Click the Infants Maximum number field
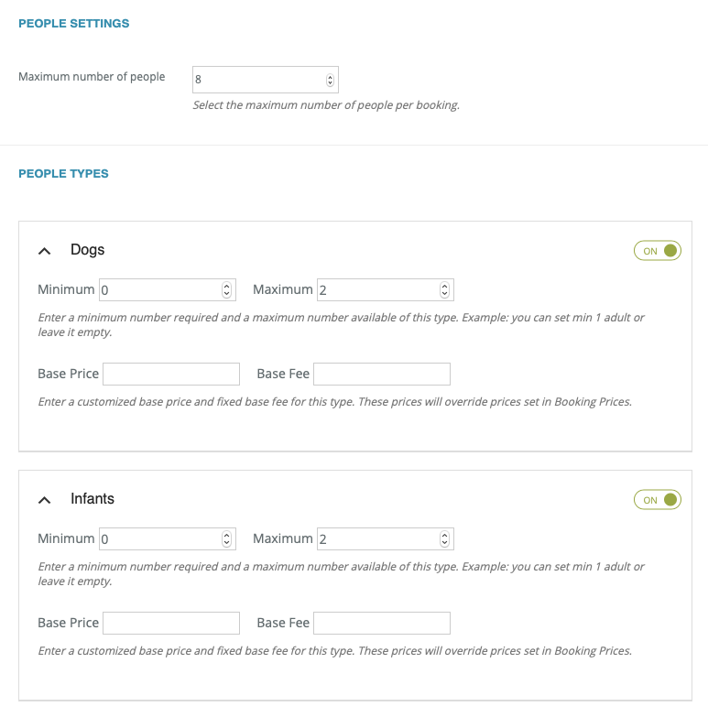Image resolution: width=708 pixels, height=728 pixels. coord(376,539)
